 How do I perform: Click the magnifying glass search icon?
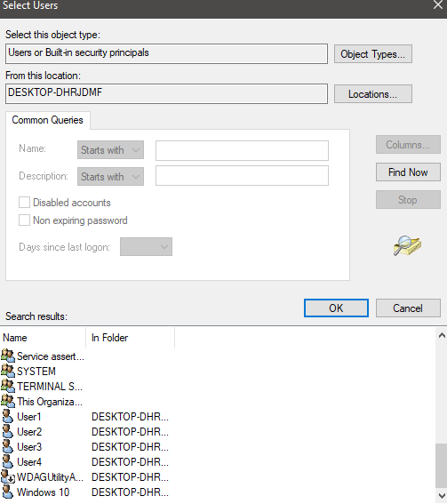(407, 245)
